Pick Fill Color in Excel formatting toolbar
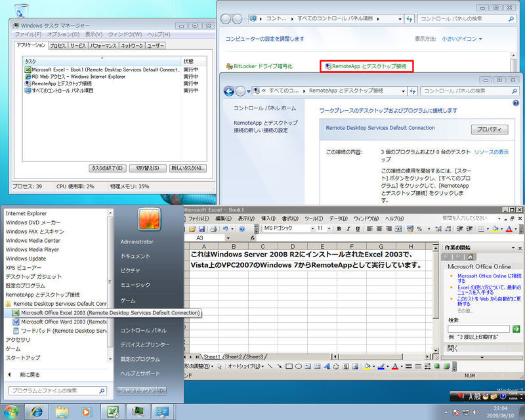The height and width of the screenshot is (420, 525). point(495,229)
